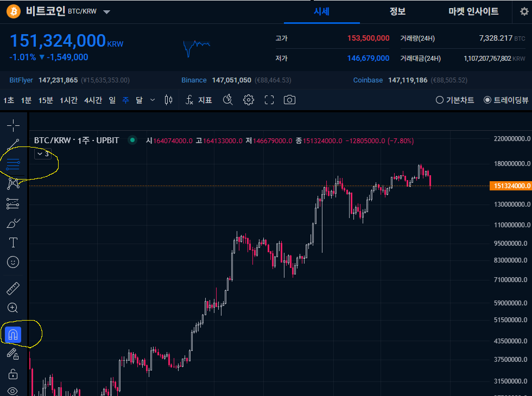This screenshot has height=396, width=532.
Task: Expand more time intervals chevron
Action: pos(153,100)
